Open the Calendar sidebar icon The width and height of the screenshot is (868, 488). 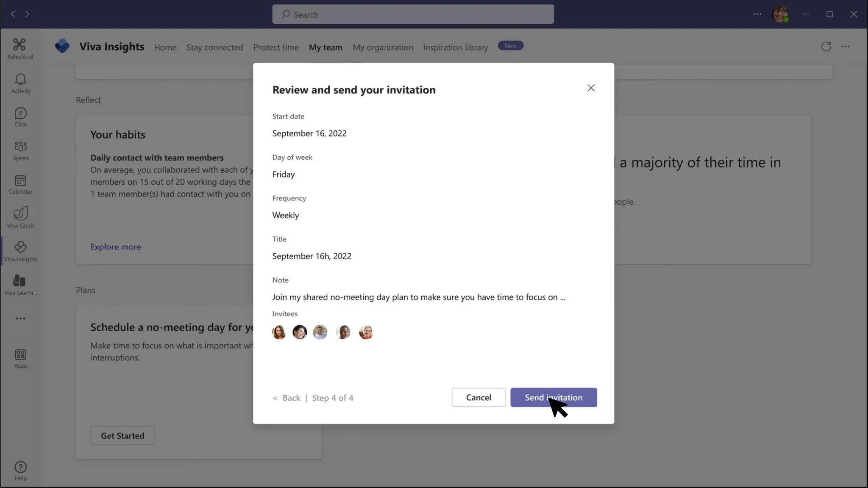(x=20, y=185)
